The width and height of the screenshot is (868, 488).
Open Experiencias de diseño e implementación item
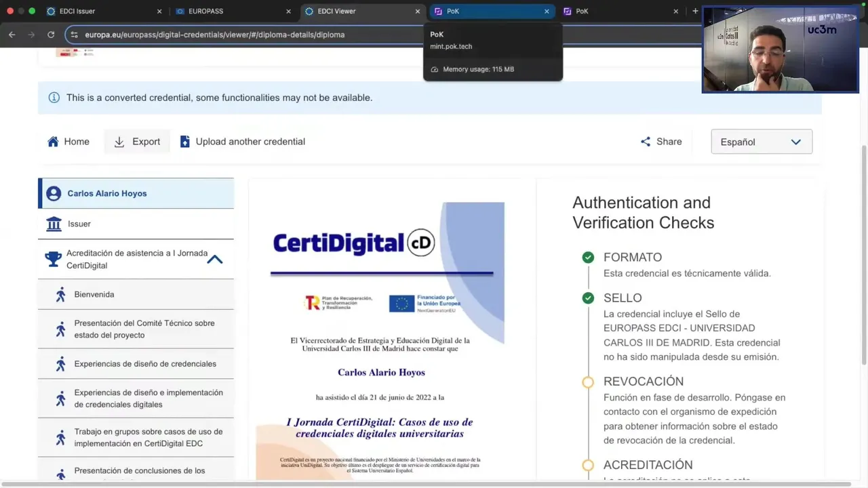[136, 399]
